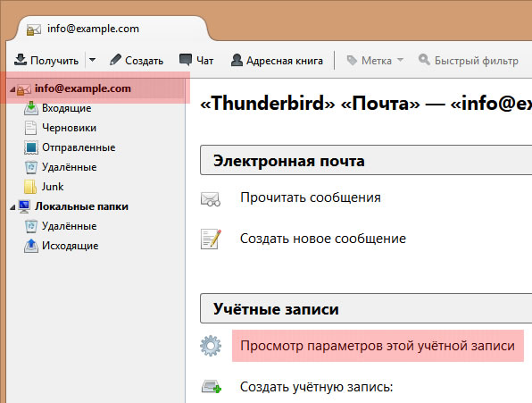The width and height of the screenshot is (532, 403).
Task: Click Создать toolbar button label
Action: click(145, 61)
